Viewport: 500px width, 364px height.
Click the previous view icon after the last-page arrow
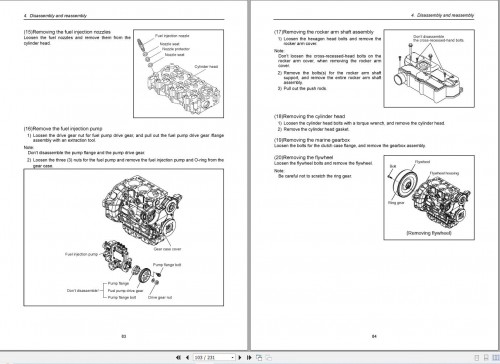[x=259, y=358]
